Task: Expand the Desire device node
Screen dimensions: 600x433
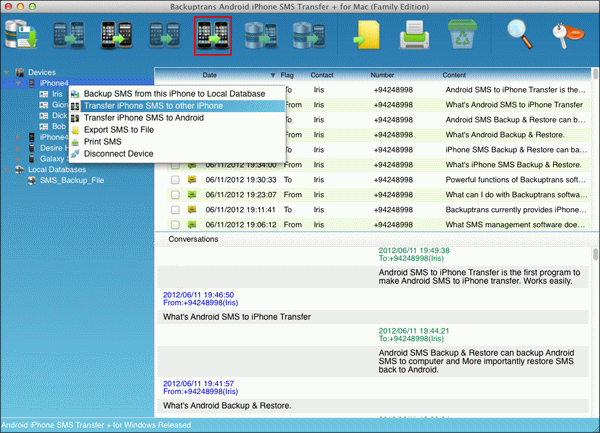Action: 18,148
